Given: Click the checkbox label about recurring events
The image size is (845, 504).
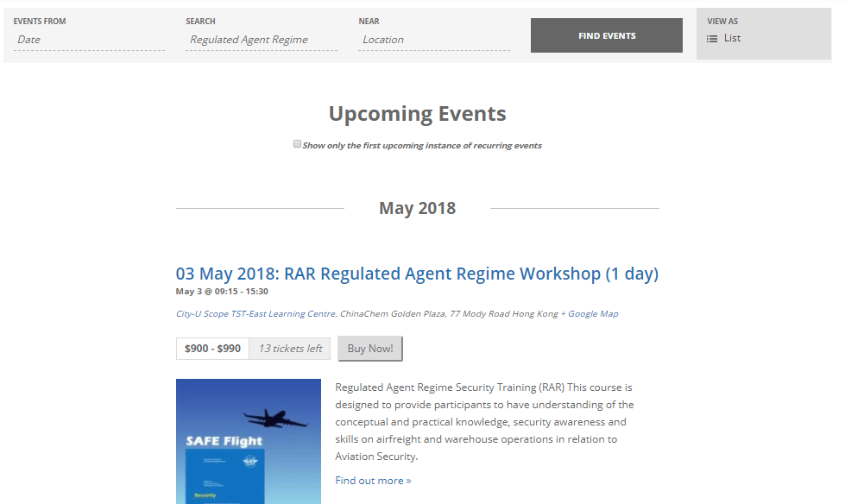Looking at the screenshot, I should [x=422, y=146].
